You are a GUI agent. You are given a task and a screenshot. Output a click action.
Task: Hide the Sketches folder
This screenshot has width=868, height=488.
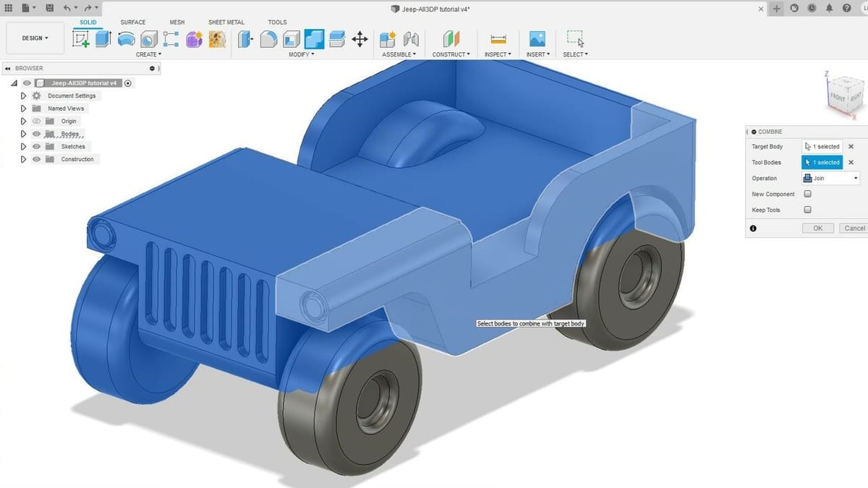(36, 147)
